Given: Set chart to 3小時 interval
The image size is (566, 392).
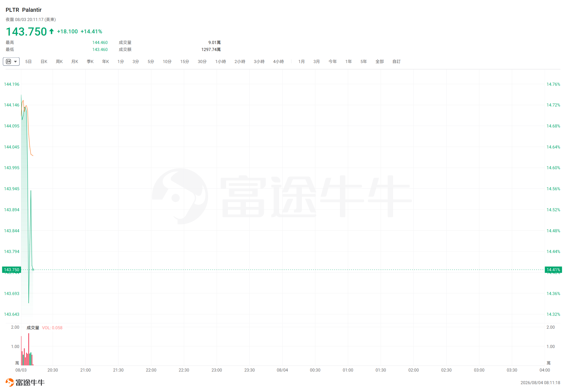Looking at the screenshot, I should point(259,62).
